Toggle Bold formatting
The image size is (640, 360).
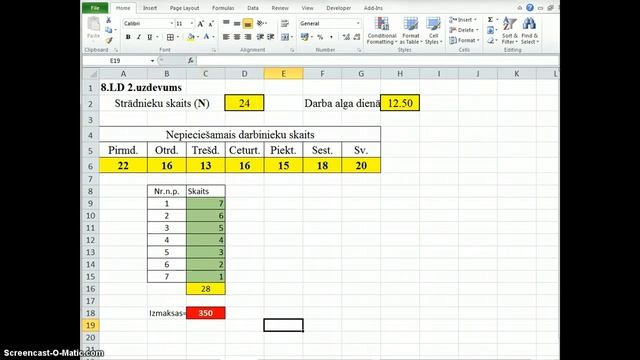(128, 37)
